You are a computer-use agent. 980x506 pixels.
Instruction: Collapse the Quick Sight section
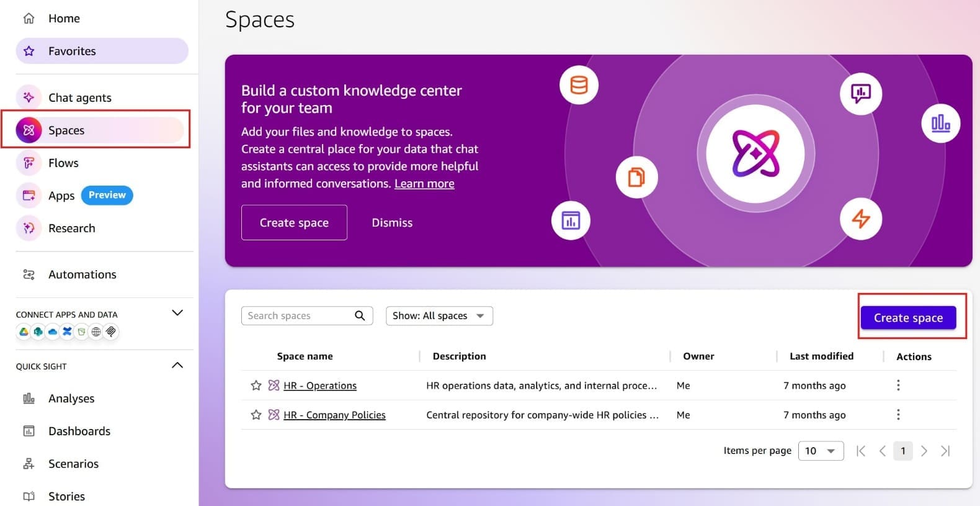pyautogui.click(x=177, y=365)
